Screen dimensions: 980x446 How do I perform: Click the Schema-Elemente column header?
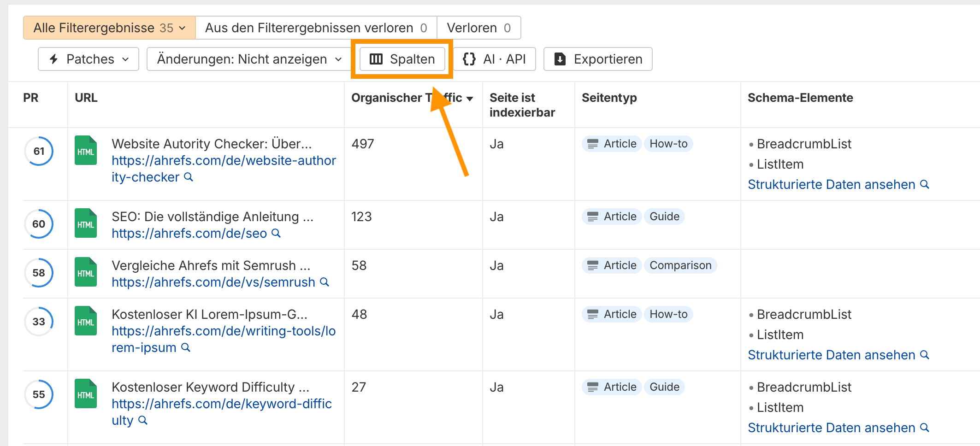[800, 98]
